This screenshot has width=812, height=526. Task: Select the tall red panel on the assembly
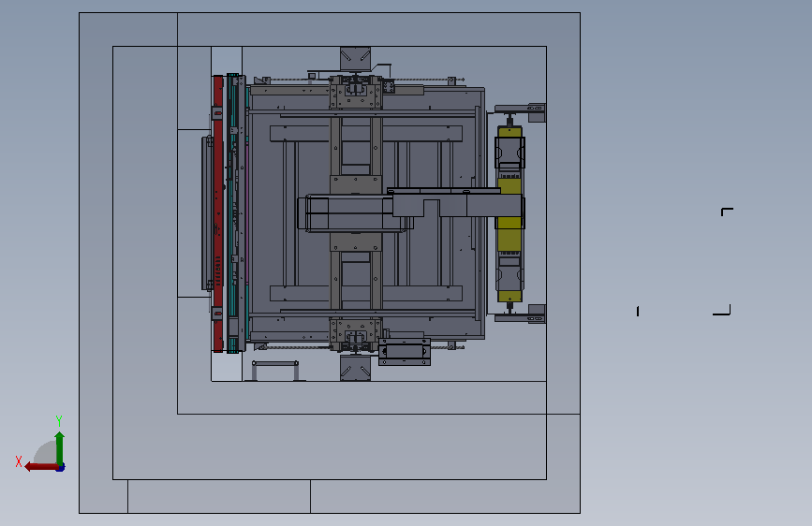218,213
